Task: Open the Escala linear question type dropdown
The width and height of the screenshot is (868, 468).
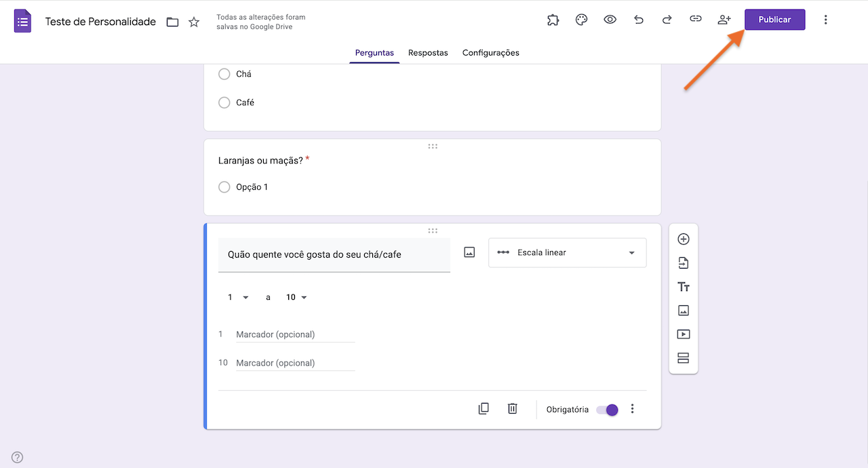Action: 567,252
